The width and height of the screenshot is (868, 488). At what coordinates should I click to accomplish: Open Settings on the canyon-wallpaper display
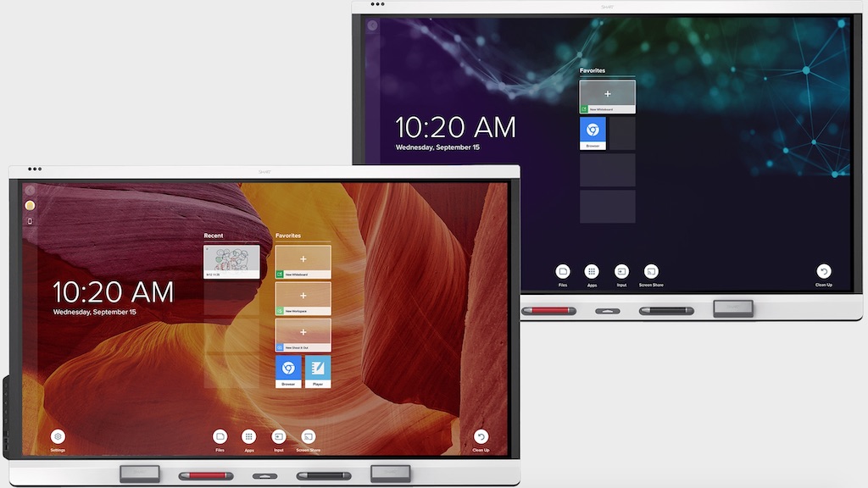pos(58,437)
